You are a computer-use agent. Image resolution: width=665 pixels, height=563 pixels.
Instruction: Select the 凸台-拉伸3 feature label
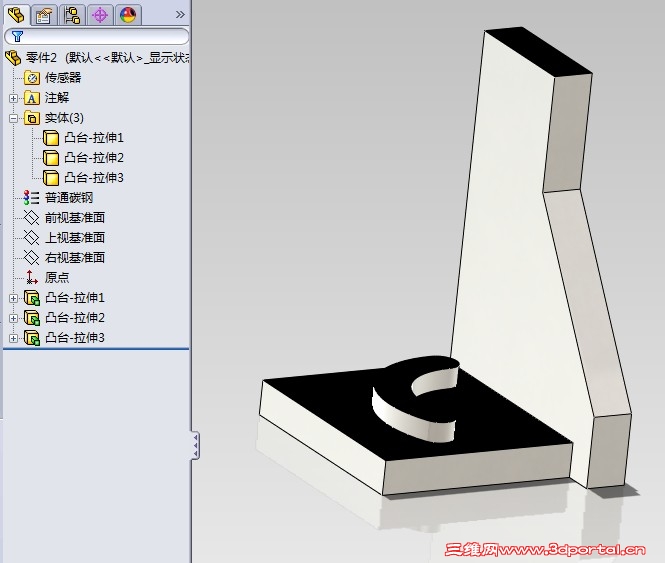click(x=75, y=338)
